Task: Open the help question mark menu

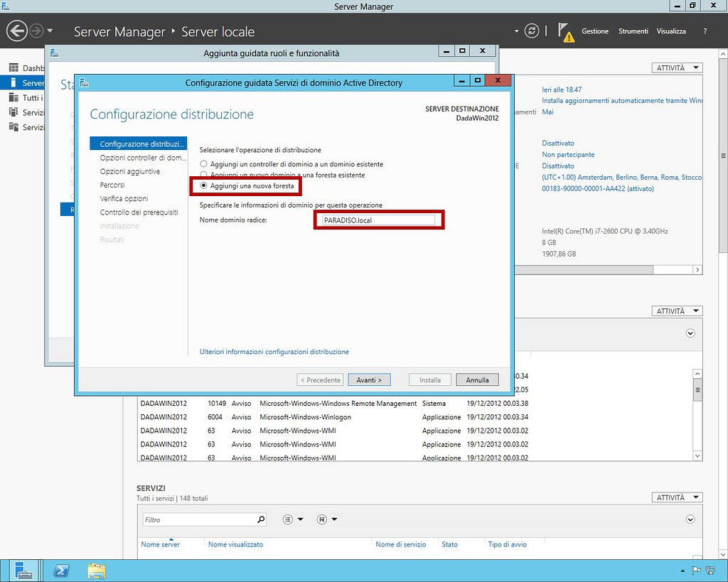Action: [705, 31]
